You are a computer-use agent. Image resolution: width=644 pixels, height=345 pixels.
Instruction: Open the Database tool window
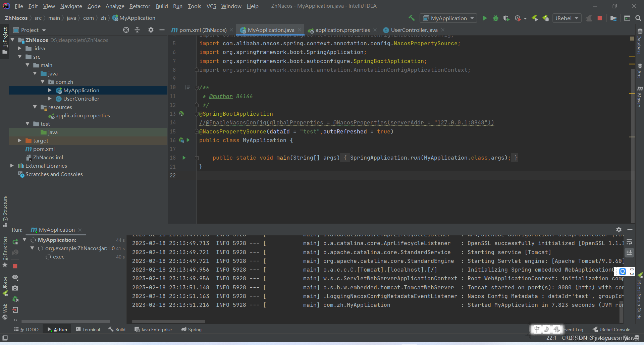pyautogui.click(x=640, y=41)
